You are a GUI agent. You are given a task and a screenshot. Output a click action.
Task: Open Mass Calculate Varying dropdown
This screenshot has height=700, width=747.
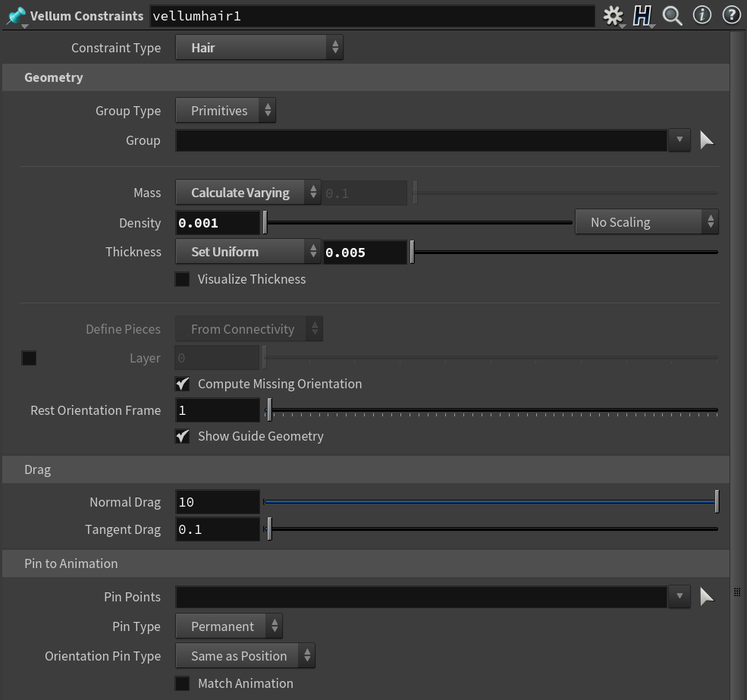(248, 193)
